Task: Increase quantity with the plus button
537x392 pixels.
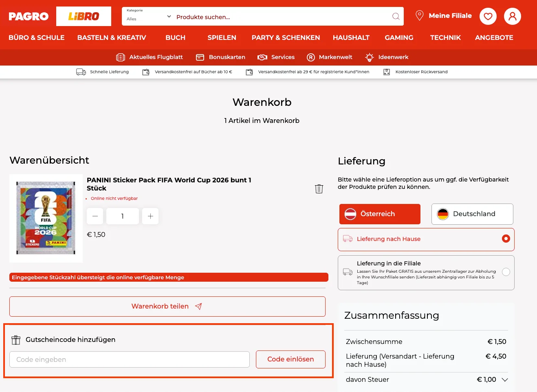Action: pos(150,216)
